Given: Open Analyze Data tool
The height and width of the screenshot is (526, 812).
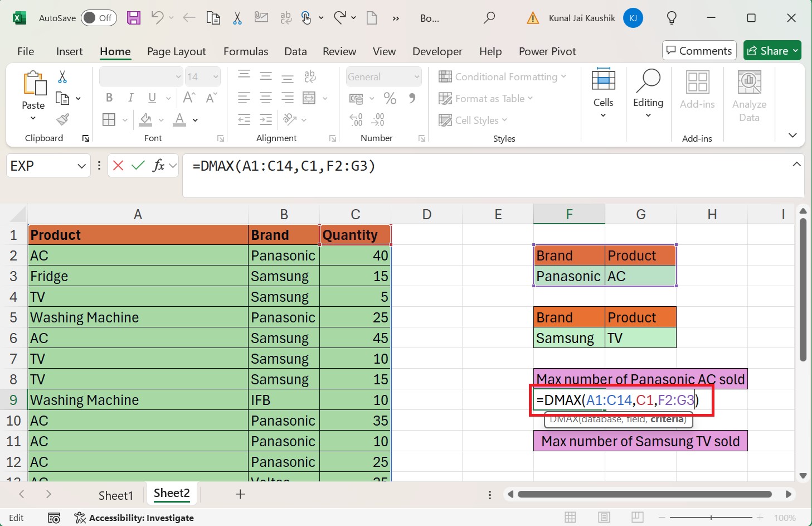Looking at the screenshot, I should coord(749,96).
